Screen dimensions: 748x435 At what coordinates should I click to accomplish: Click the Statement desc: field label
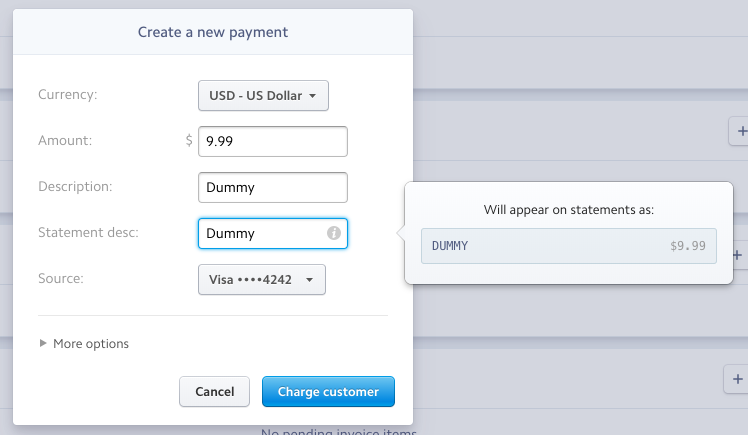88,232
